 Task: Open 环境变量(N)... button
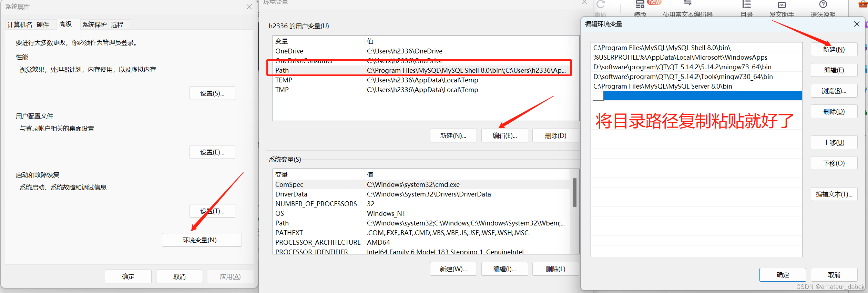click(x=202, y=240)
